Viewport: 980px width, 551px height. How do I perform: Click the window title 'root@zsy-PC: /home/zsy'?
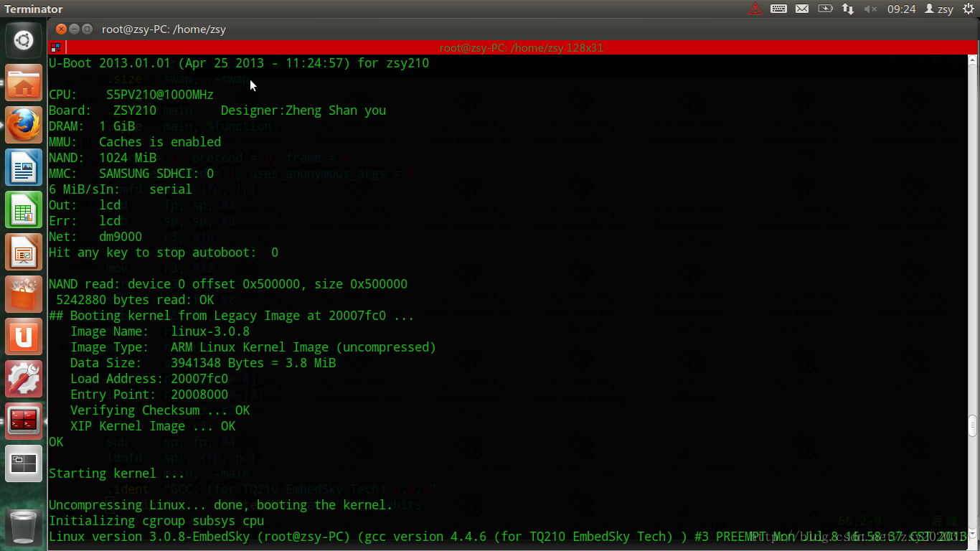pos(164,29)
